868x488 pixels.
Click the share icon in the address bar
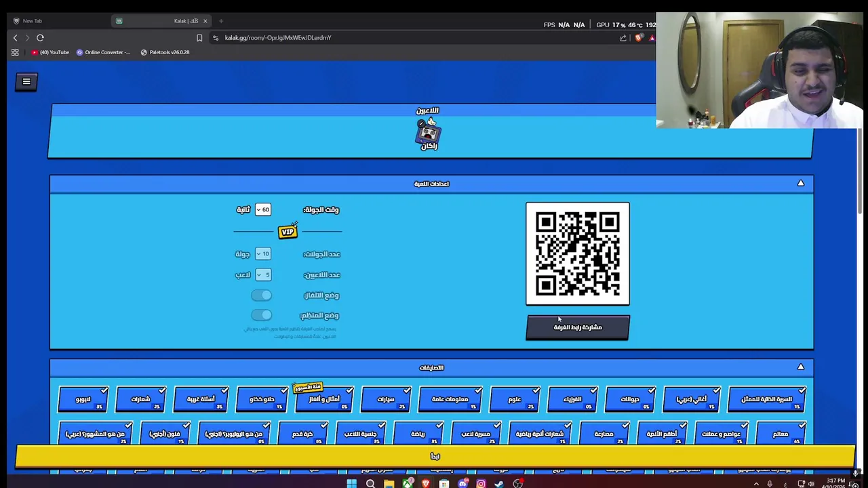coord(623,38)
